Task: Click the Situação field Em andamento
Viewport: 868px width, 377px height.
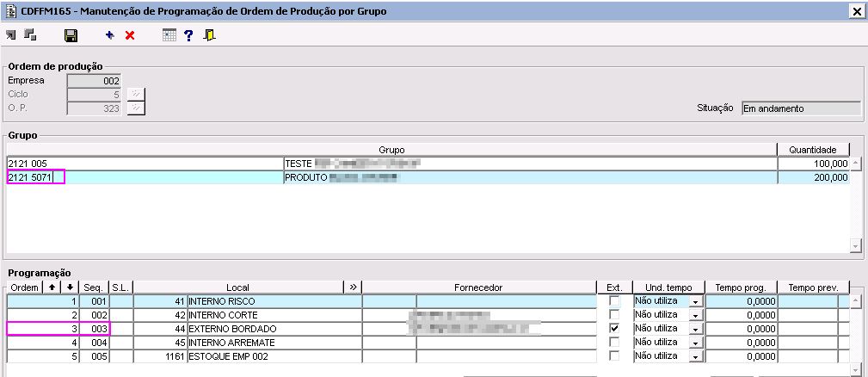Action: pyautogui.click(x=801, y=108)
